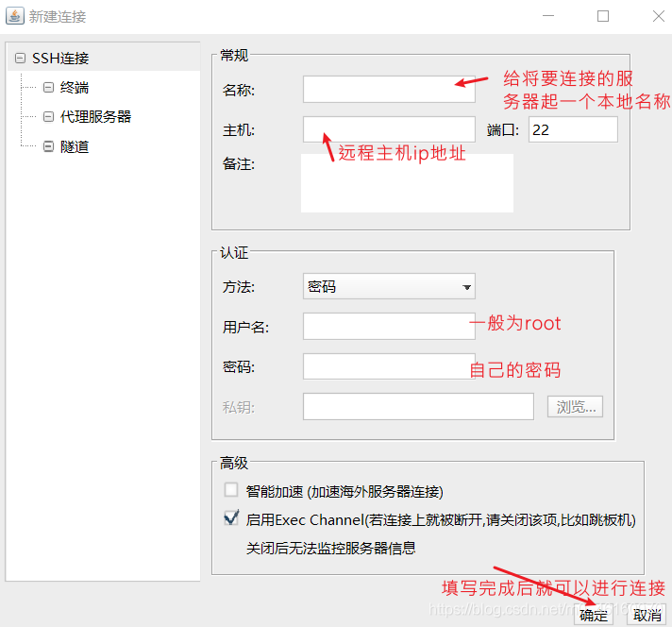The image size is (672, 627).
Task: Click the 主机 input field
Action: coord(389,129)
